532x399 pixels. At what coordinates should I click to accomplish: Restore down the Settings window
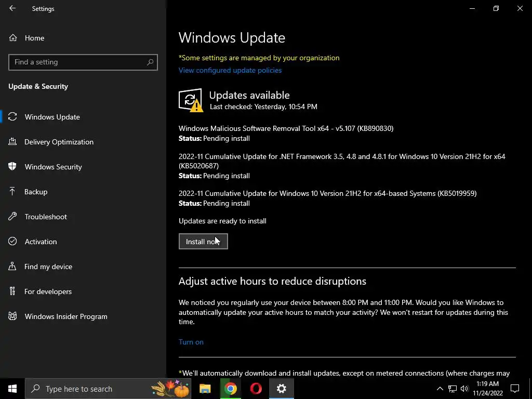click(496, 8)
